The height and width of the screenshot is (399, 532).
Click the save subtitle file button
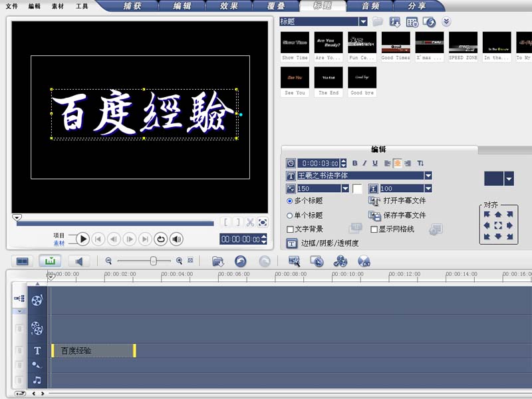(397, 215)
